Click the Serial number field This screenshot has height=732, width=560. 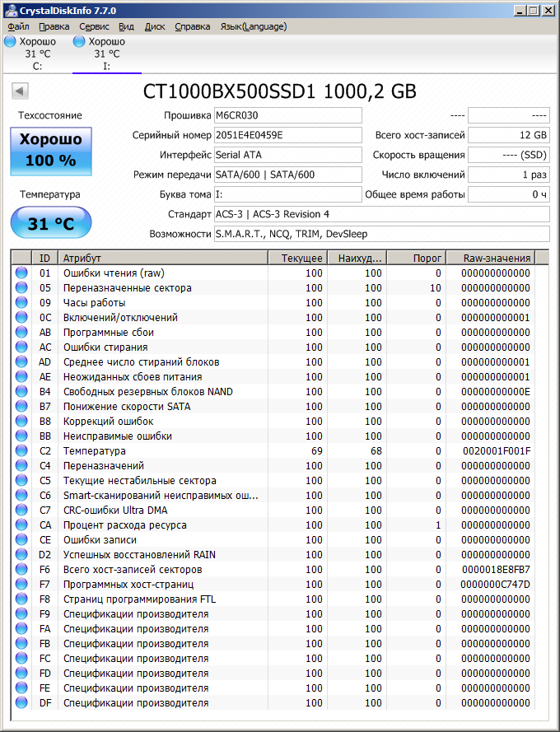287,135
